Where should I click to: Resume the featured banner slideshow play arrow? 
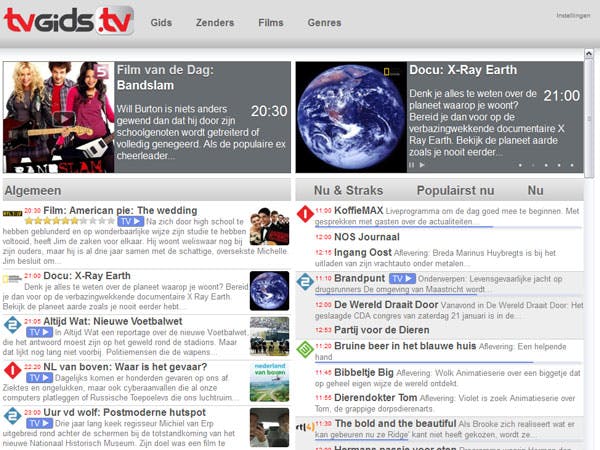click(422, 165)
